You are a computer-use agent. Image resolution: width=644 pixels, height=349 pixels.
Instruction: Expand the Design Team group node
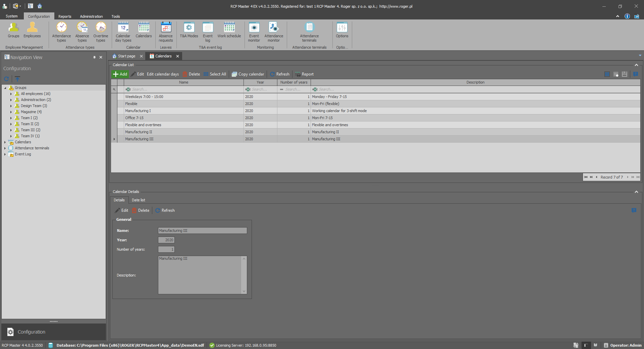11,106
